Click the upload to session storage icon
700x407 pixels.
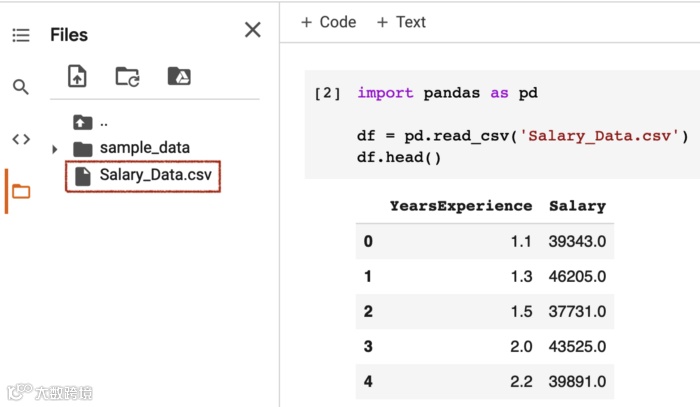77,76
